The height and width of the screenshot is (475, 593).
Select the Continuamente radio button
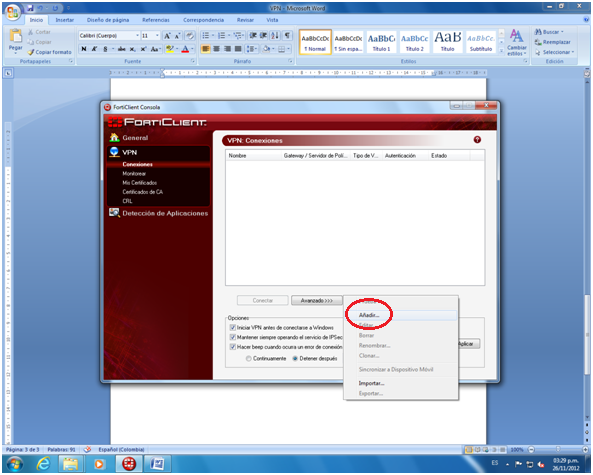248,359
